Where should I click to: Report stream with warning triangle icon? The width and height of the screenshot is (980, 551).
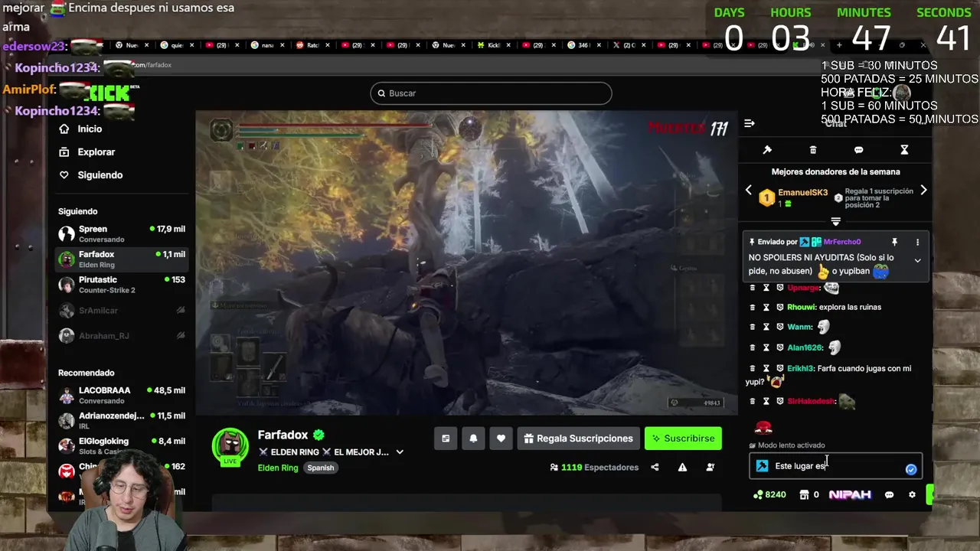682,467
